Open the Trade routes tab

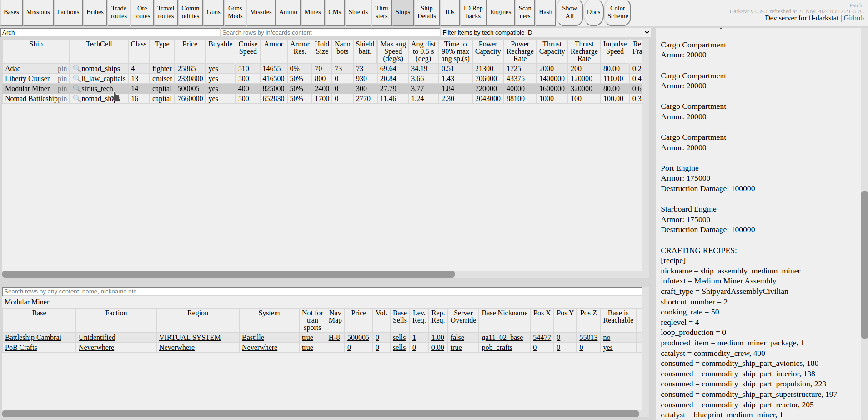click(119, 12)
